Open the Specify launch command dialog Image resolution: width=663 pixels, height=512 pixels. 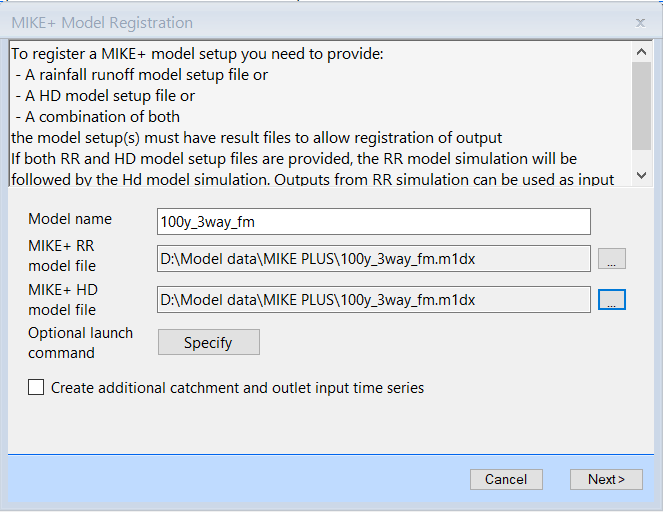pyautogui.click(x=209, y=342)
